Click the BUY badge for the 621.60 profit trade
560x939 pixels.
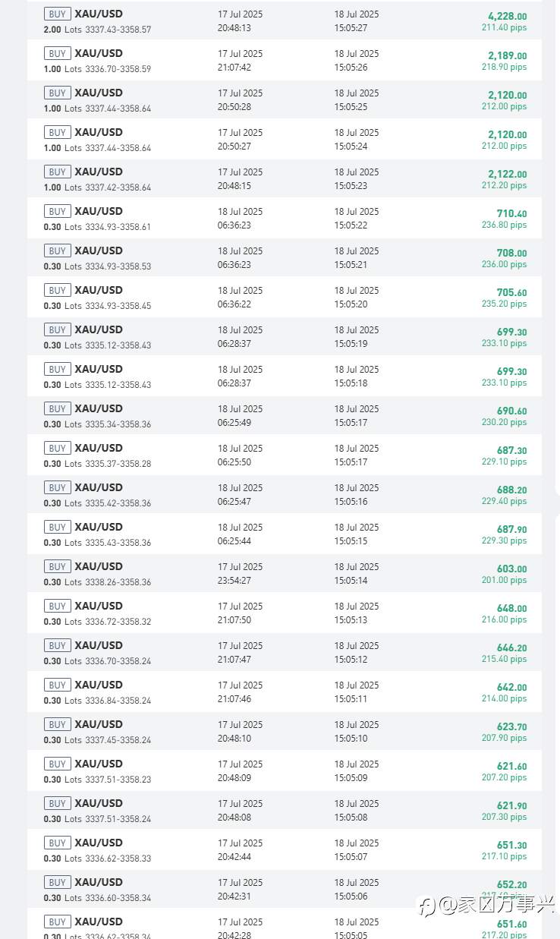click(x=58, y=764)
